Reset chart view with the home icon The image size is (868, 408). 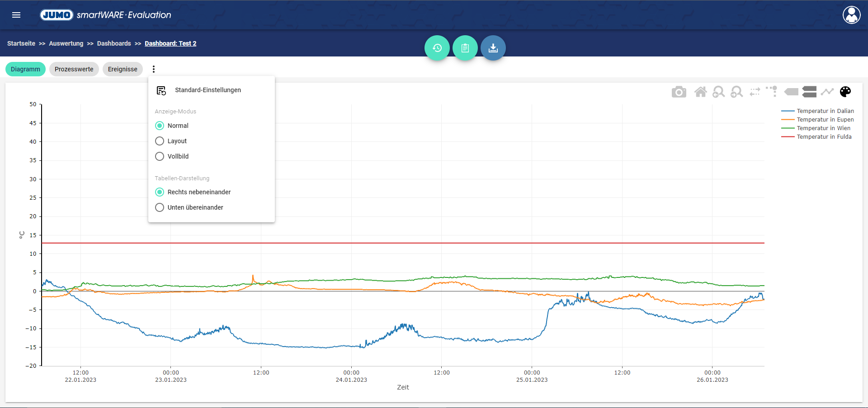(700, 92)
